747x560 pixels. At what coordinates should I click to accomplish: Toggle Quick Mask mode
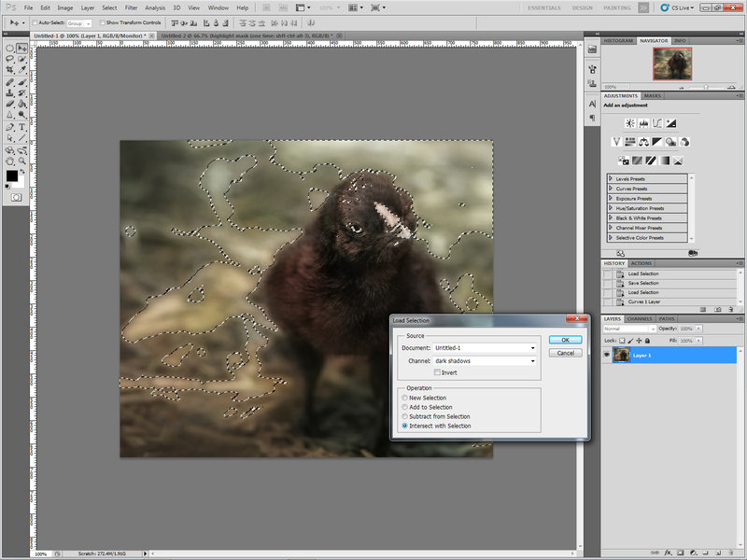[x=16, y=197]
